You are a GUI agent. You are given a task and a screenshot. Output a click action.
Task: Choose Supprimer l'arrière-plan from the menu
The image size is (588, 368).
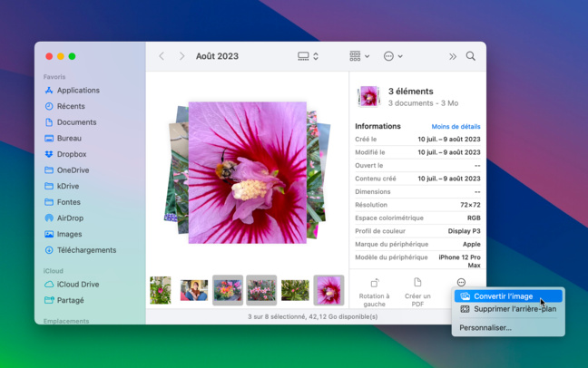(x=508, y=309)
